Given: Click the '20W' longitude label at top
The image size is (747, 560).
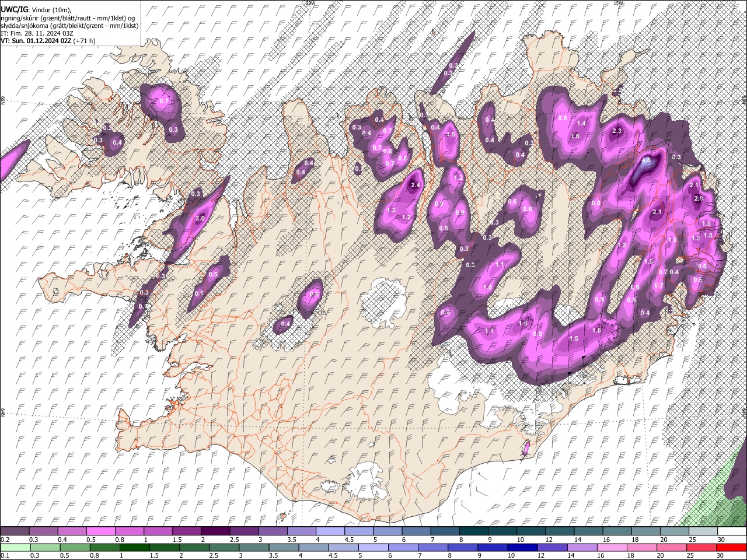Looking at the screenshot, I should (x=310, y=3).
